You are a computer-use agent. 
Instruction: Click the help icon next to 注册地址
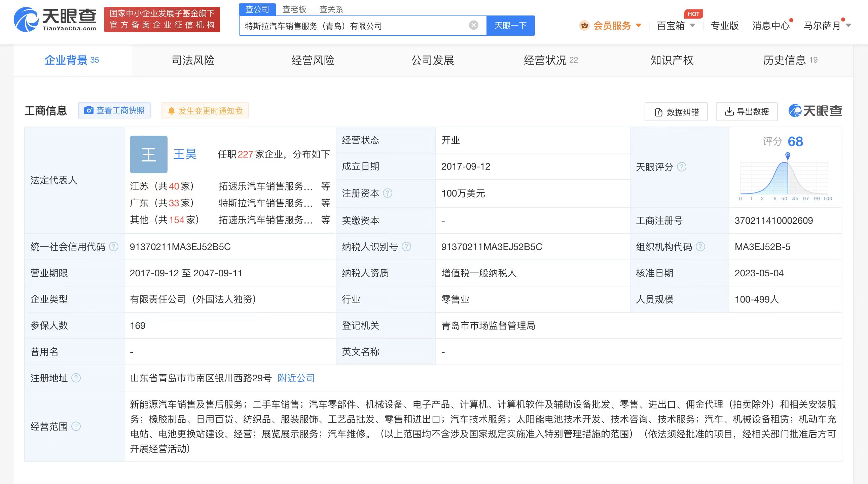(x=76, y=378)
